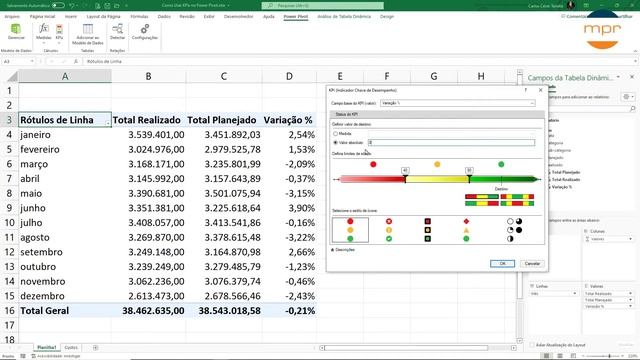Confirm the KPI dialog with OK
This screenshot has height=360, width=640.
coord(502,264)
